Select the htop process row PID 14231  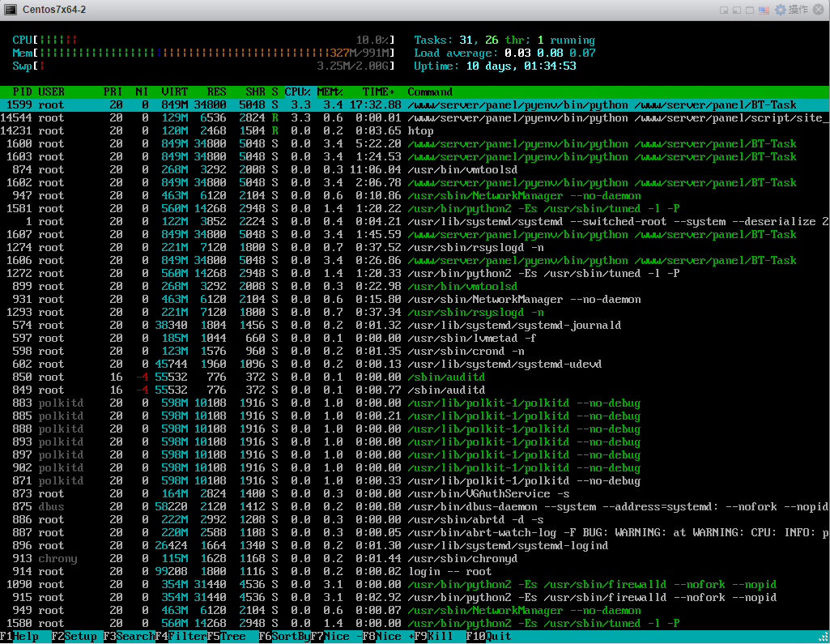coord(415,130)
